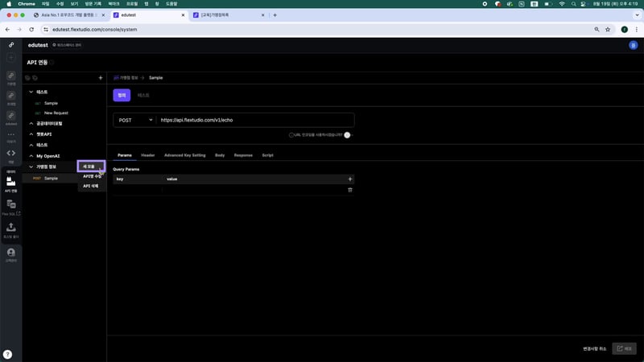Open API 연동 in left sidebar

11,183
